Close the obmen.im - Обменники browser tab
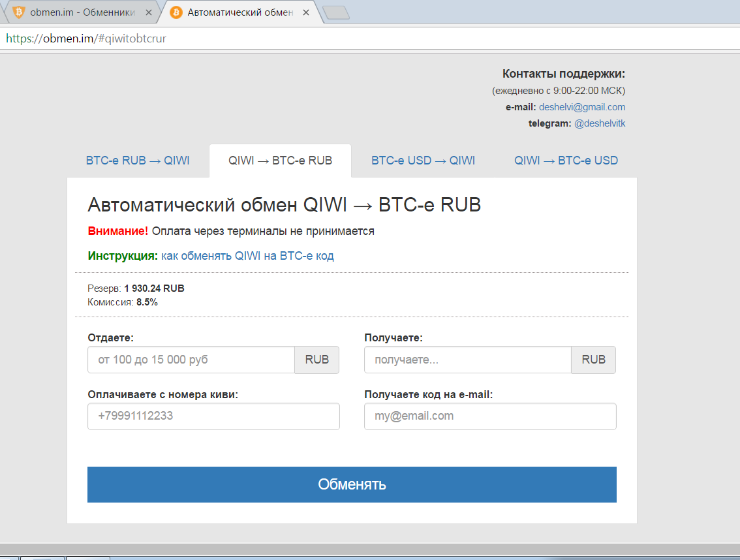This screenshot has height=560, width=740. pos(149,12)
